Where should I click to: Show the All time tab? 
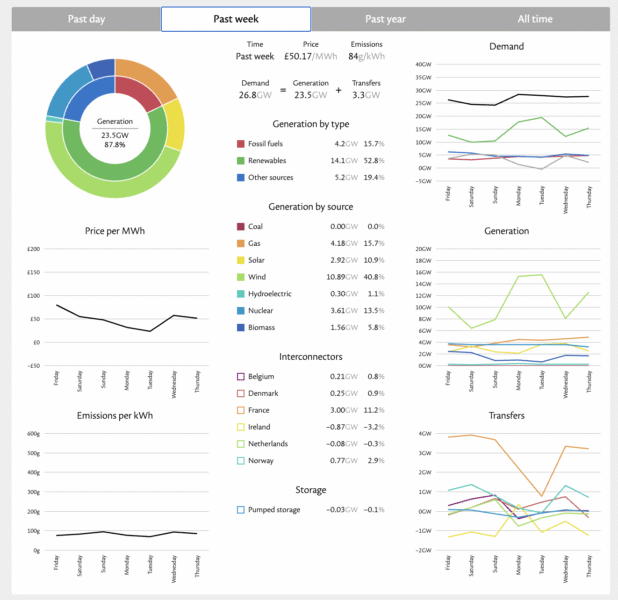point(536,19)
